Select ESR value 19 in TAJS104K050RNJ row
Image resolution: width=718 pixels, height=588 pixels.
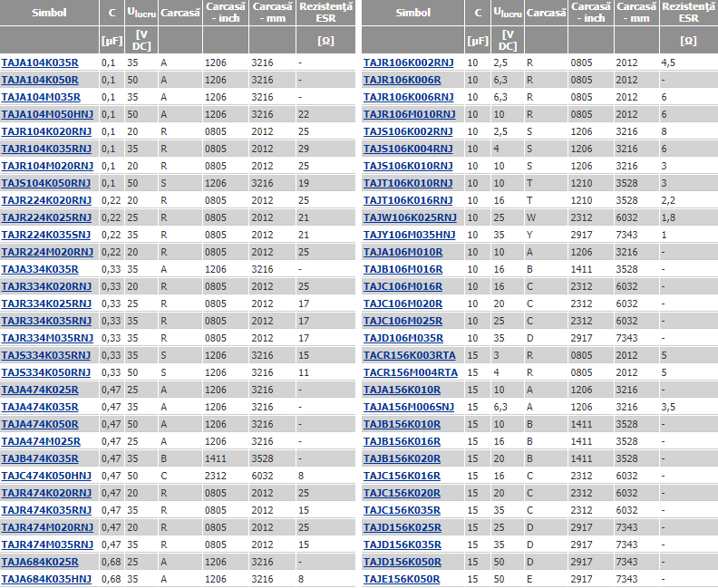click(x=304, y=184)
